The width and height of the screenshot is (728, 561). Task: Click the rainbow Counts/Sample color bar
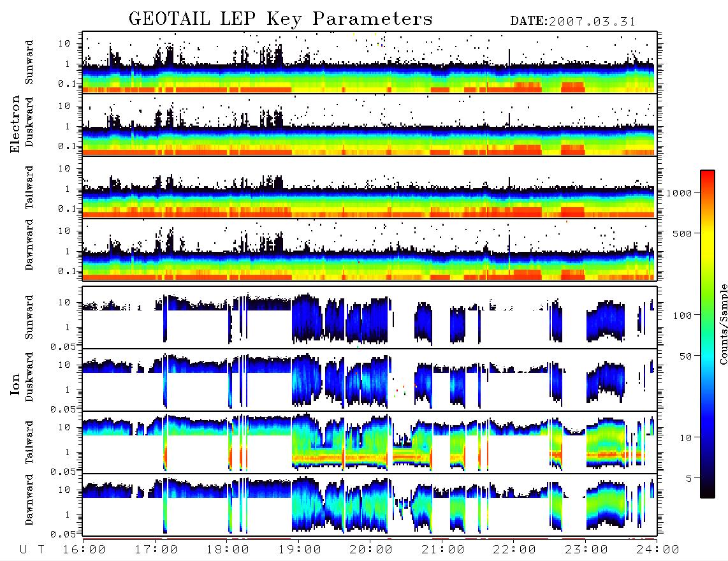pyautogui.click(x=708, y=334)
